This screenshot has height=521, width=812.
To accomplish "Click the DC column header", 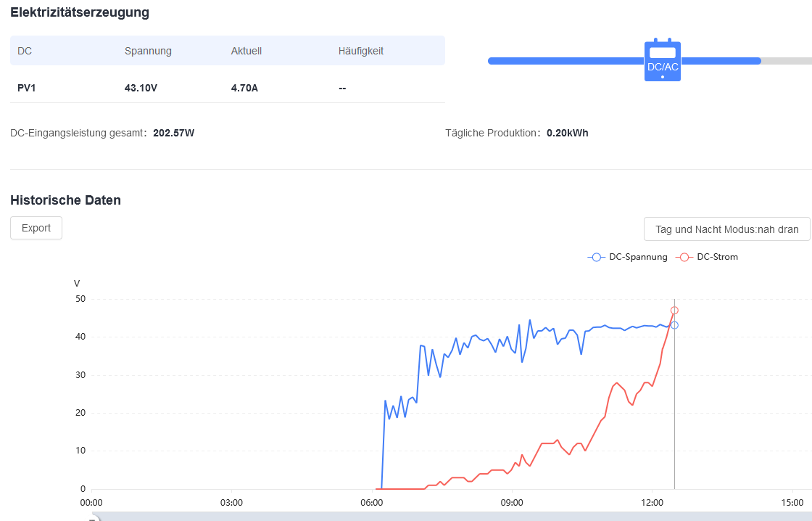I will (25, 51).
